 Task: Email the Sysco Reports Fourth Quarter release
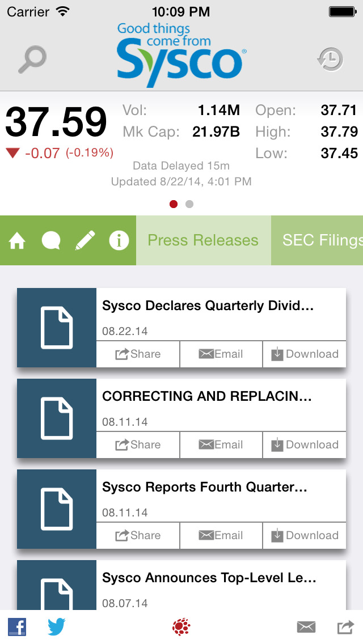point(221,536)
